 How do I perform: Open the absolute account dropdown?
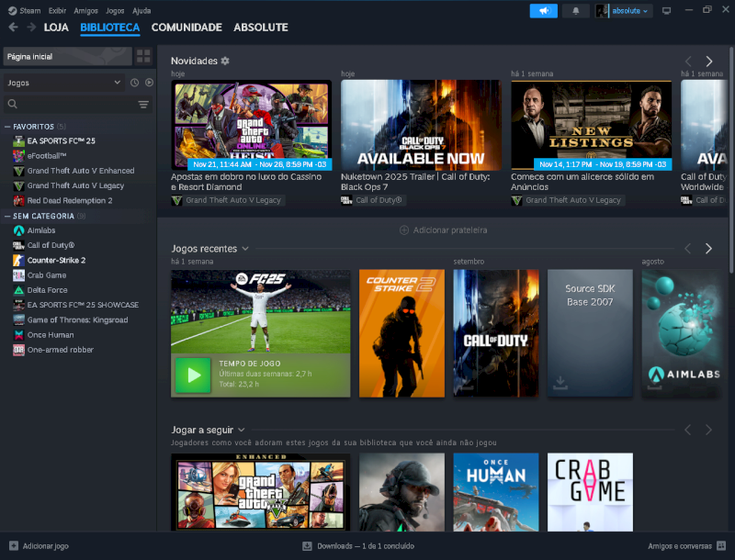(623, 11)
